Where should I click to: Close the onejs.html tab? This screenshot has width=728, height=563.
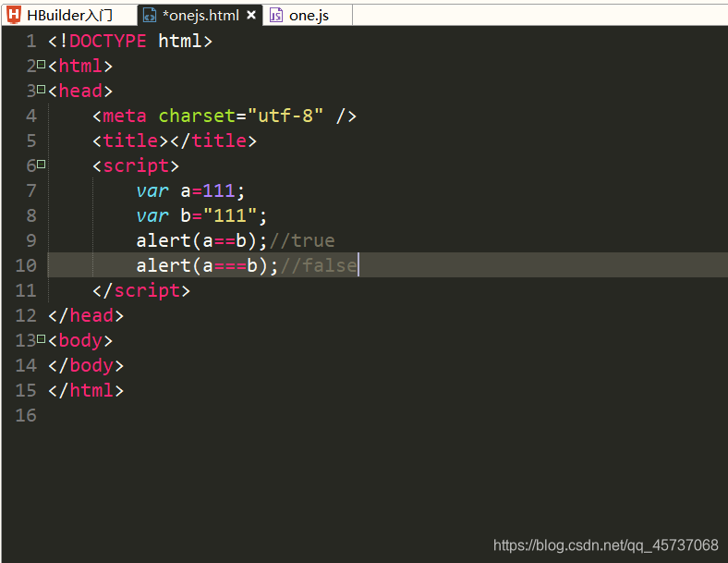click(x=251, y=15)
